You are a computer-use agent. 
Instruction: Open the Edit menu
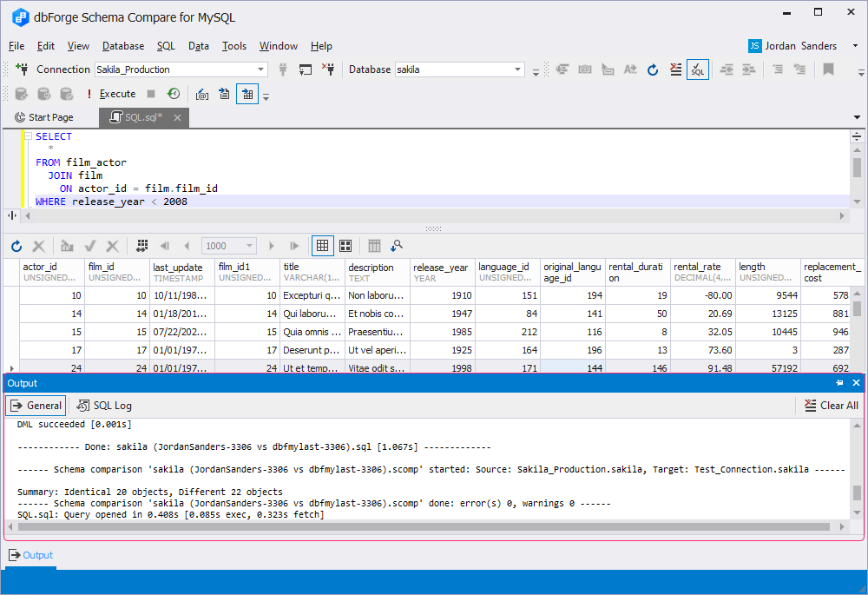pyautogui.click(x=46, y=46)
